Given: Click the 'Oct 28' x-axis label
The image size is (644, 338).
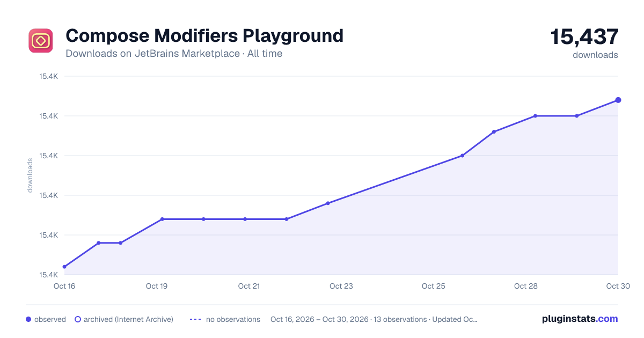Looking at the screenshot, I should tap(526, 286).
